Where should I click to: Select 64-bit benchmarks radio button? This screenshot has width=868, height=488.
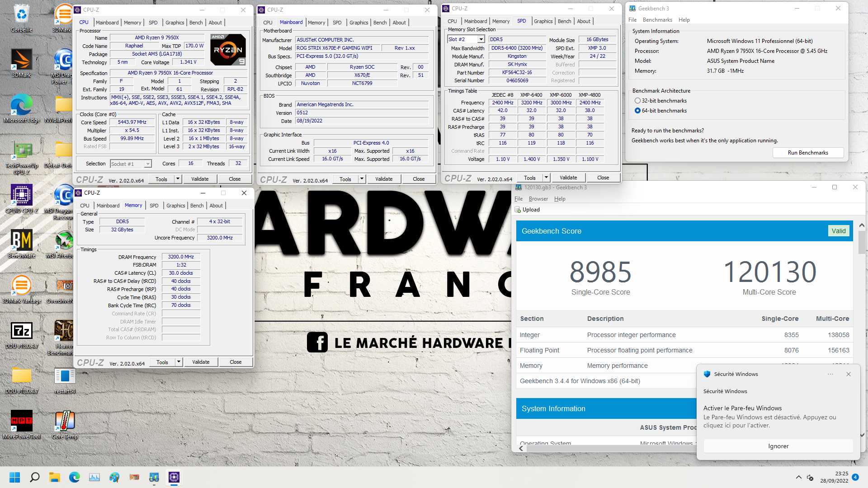point(637,111)
